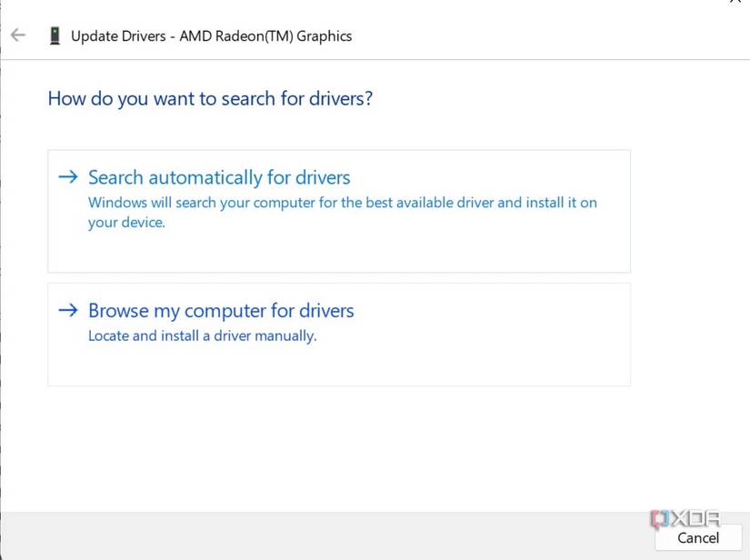Click the heading How do you want to search
The width and height of the screenshot is (750, 560).
tap(209, 98)
